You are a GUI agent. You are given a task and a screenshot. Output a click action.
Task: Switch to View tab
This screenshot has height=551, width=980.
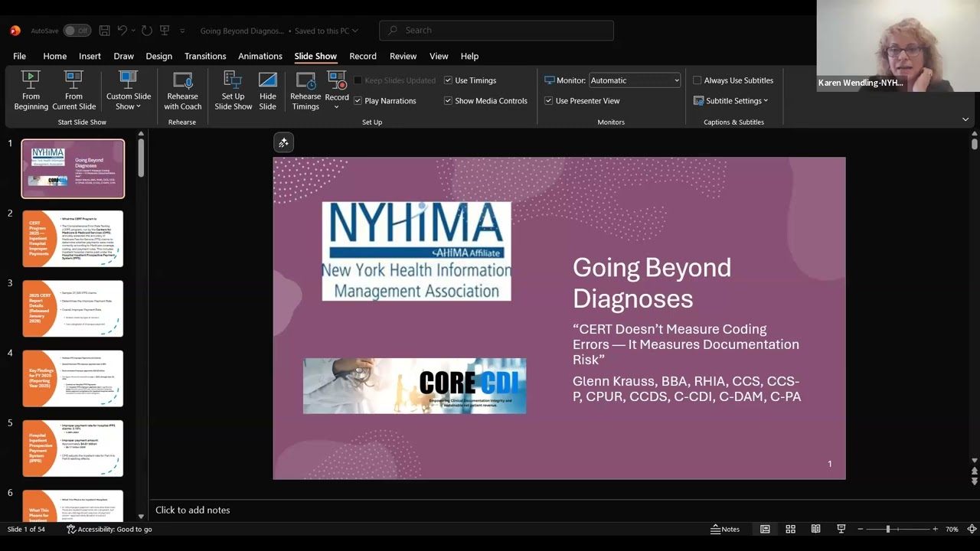coord(439,56)
